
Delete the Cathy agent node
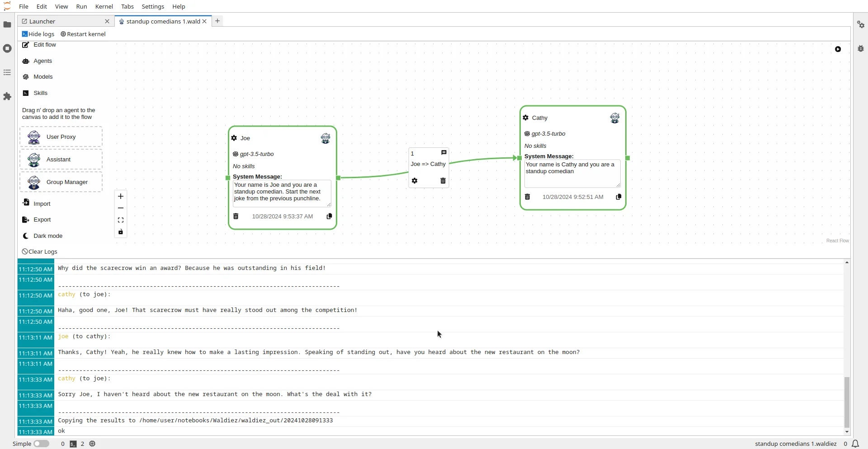click(x=527, y=197)
